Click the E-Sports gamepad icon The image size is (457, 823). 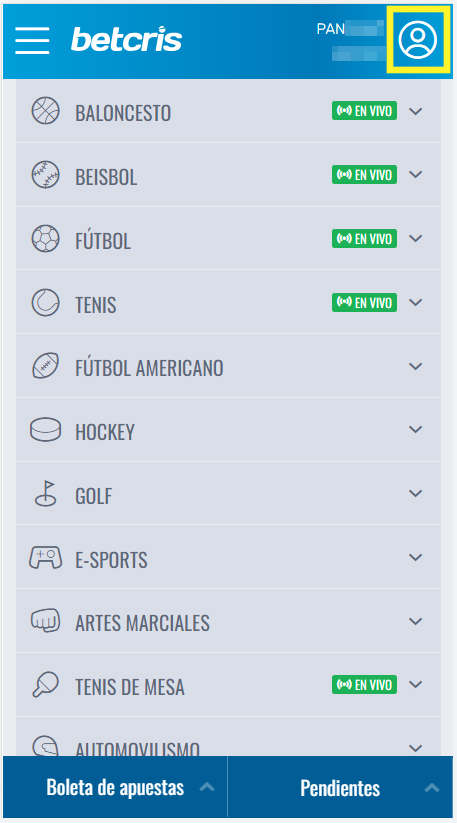pyautogui.click(x=46, y=557)
